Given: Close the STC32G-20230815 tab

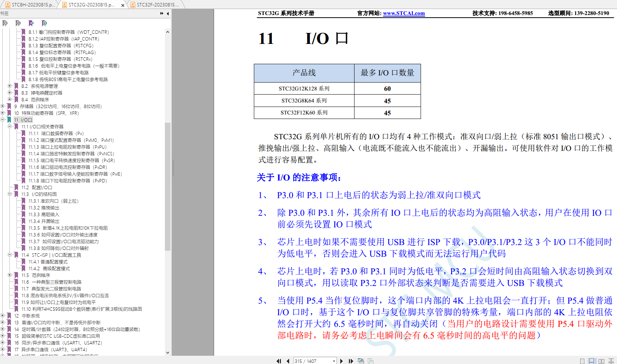Looking at the screenshot, I should [123, 5].
